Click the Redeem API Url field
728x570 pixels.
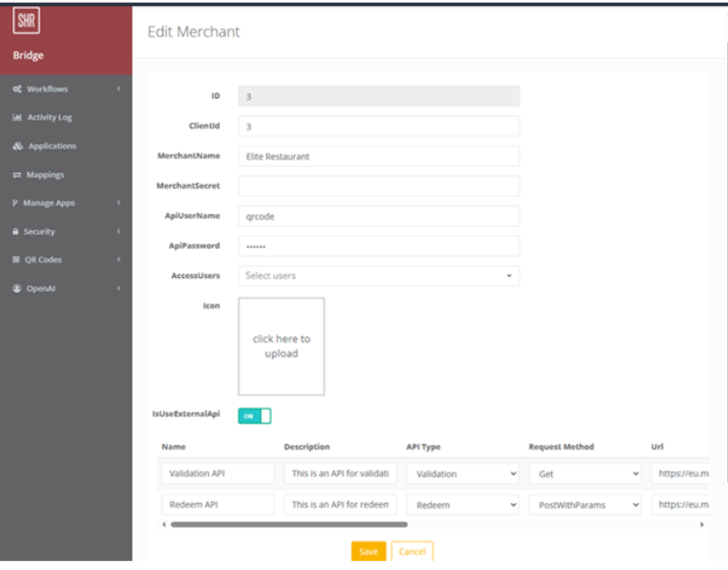click(680, 504)
